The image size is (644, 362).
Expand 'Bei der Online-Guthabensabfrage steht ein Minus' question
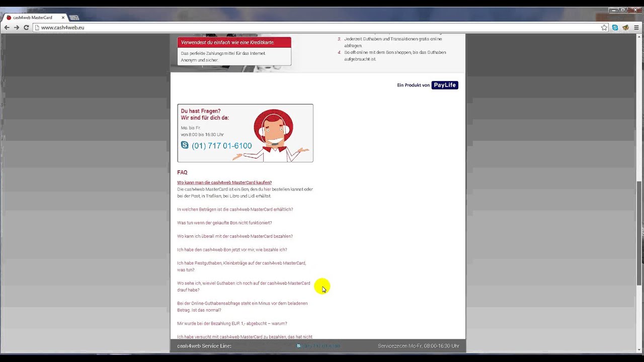point(242,307)
